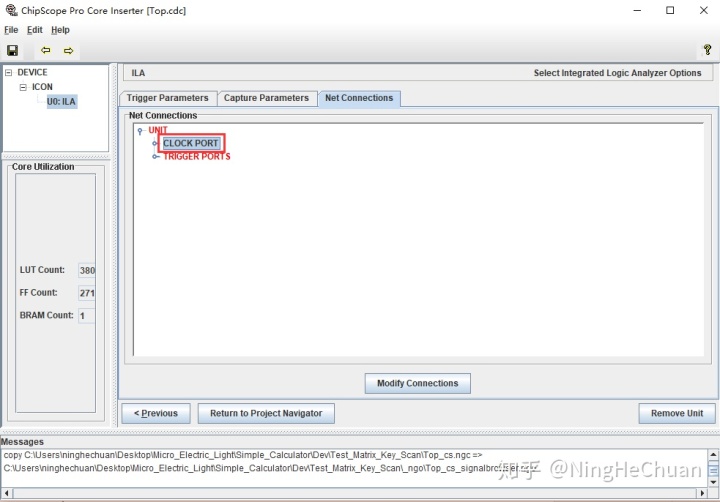Expand the CLOCK PORT node handle

pos(155,143)
